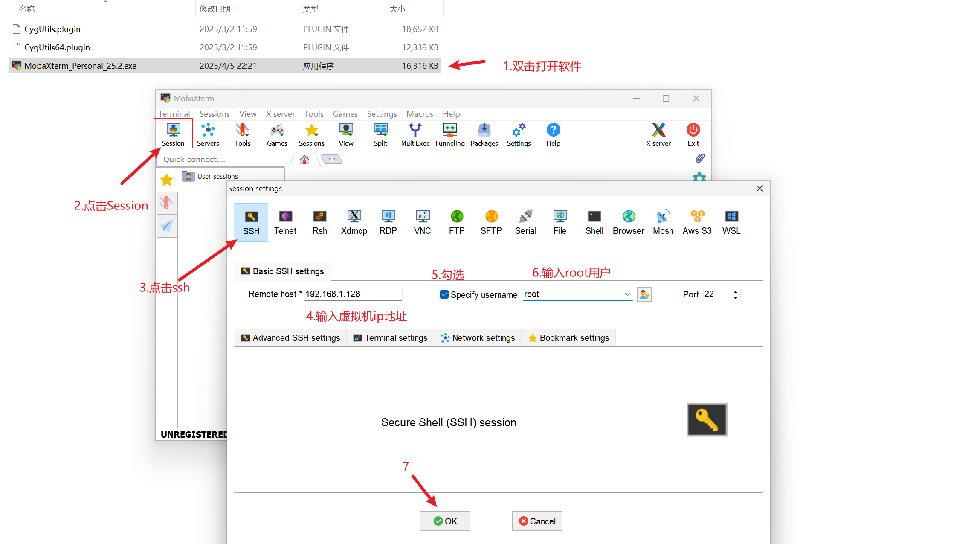Viewport: 980px width, 544px height.
Task: Click the View toolbar icon
Action: 346,134
